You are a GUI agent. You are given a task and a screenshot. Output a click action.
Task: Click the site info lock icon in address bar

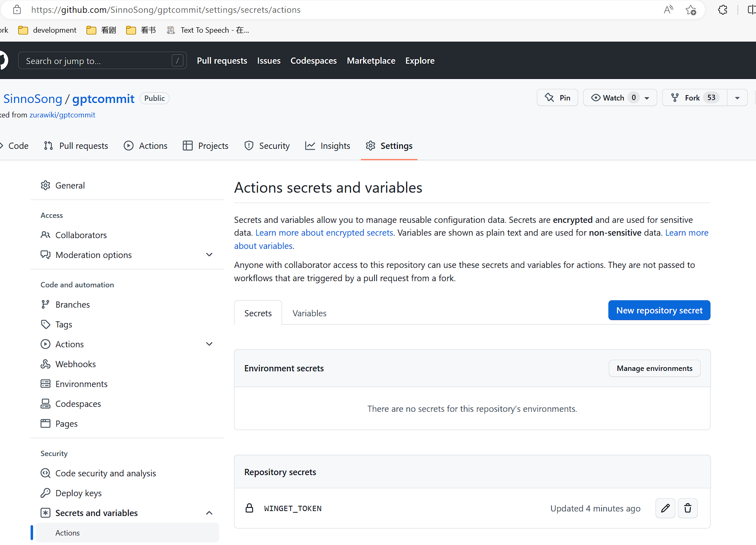17,10
